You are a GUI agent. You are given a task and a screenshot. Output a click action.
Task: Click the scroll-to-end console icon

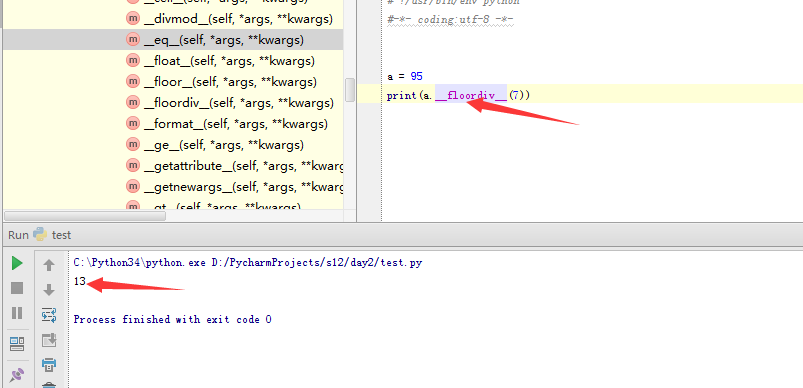click(x=49, y=340)
